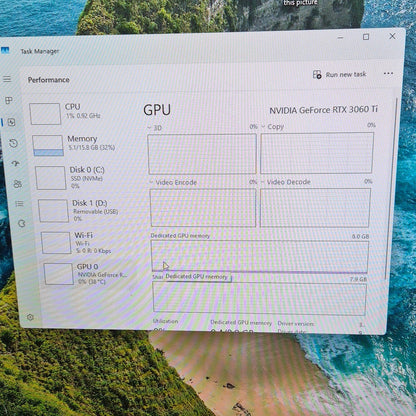The image size is (416, 416).
Task: Click the NVIDIA GeForce RTX 3060 Ti text
Action: [x=323, y=110]
